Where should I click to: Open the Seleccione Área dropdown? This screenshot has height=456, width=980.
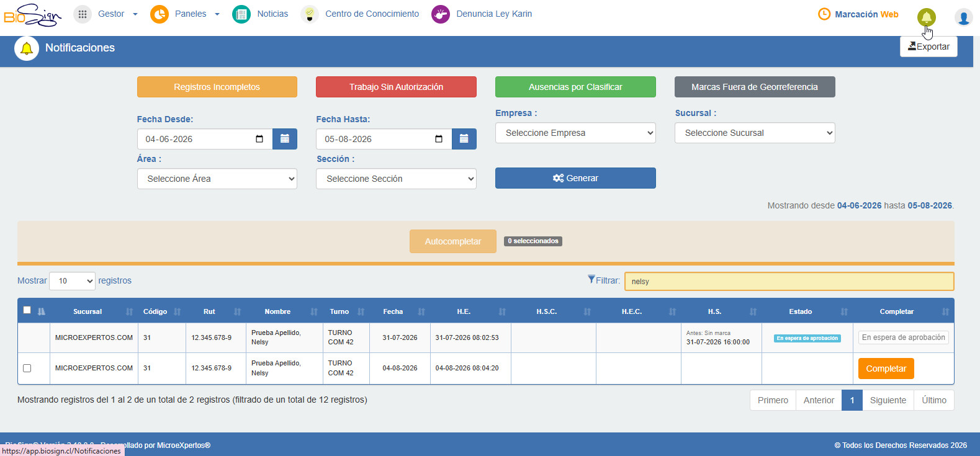click(217, 179)
